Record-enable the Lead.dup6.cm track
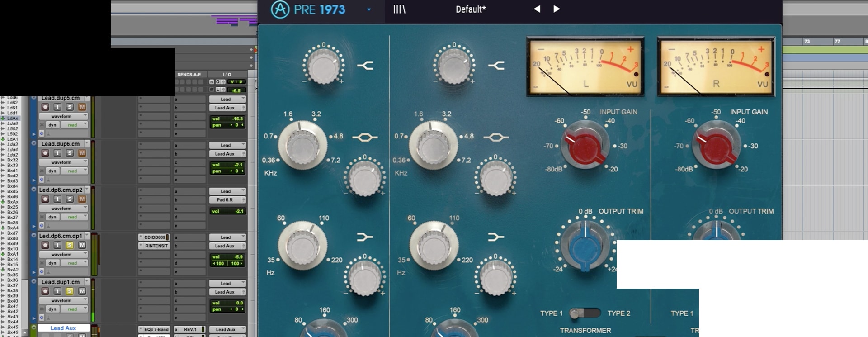Screen dimensions: 868x337 tap(45, 153)
